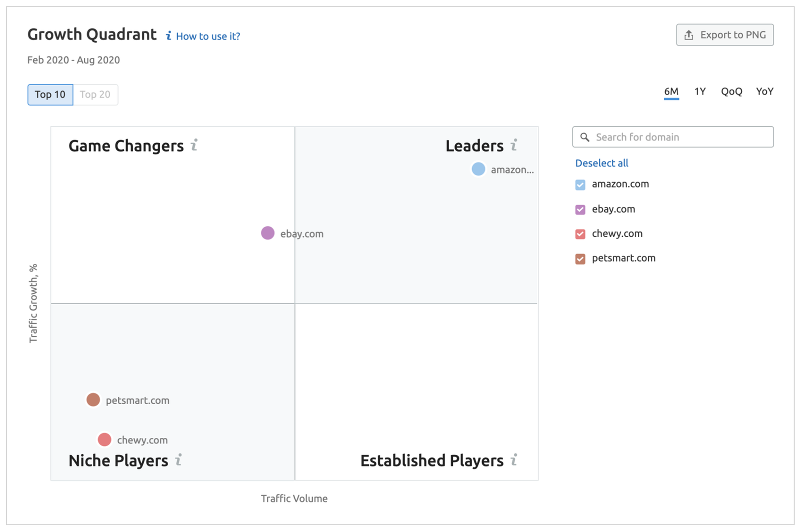Image resolution: width=800 pixels, height=532 pixels.
Task: Click the info icon next to Leaders
Action: point(513,145)
